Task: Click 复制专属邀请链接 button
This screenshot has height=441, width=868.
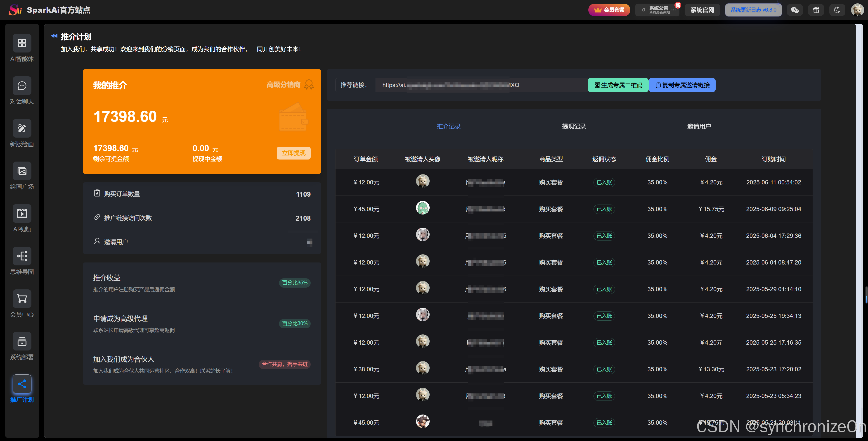Action: pos(682,85)
